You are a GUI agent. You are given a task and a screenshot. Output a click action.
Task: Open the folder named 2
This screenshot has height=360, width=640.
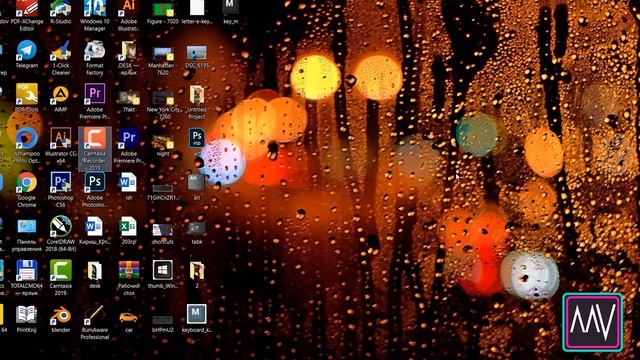click(x=197, y=273)
